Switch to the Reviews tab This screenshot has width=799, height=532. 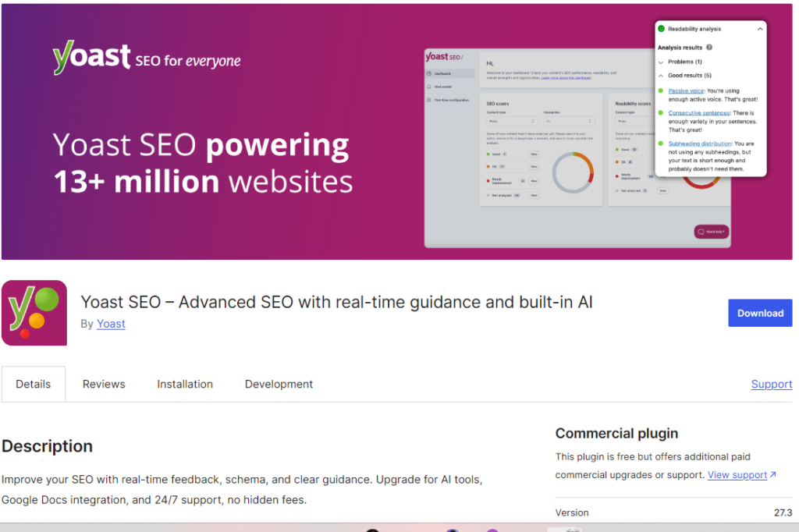[x=104, y=384]
